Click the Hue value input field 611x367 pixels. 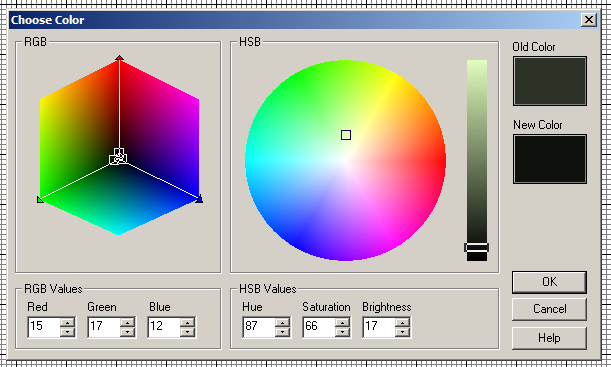click(259, 326)
